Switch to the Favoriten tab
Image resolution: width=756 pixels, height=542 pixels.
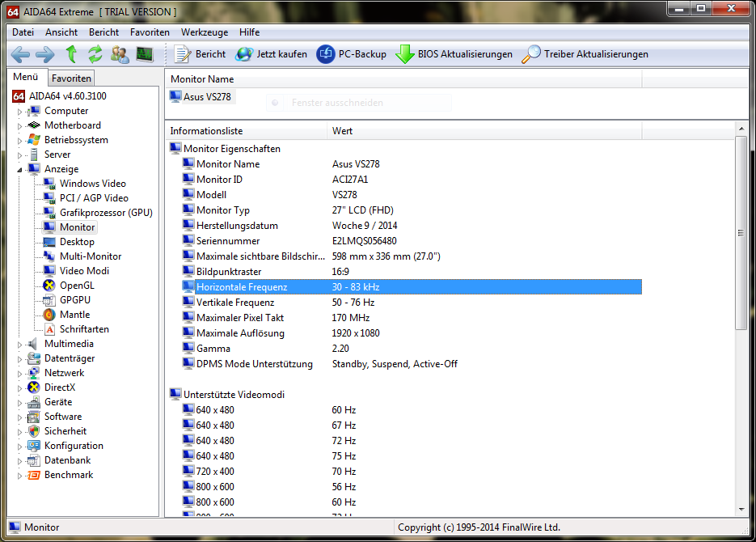71,78
